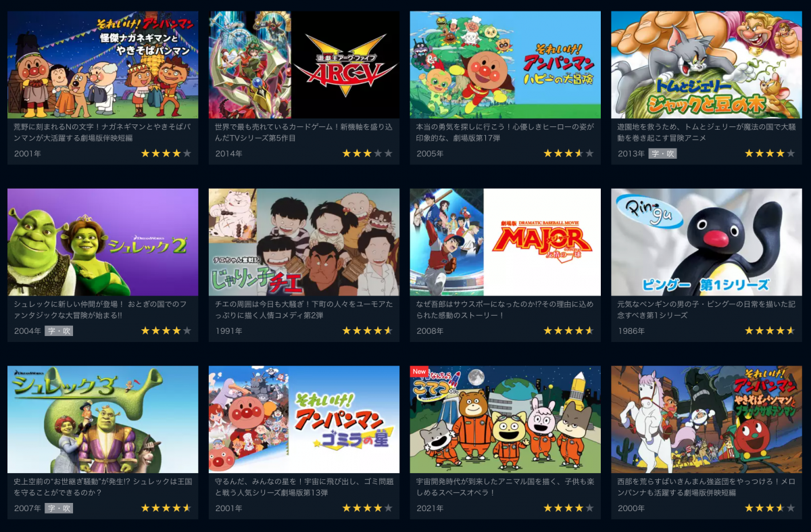Open the Anpanman Gomira no Hoshi thumbnail
This screenshot has width=811, height=532.
[x=304, y=419]
